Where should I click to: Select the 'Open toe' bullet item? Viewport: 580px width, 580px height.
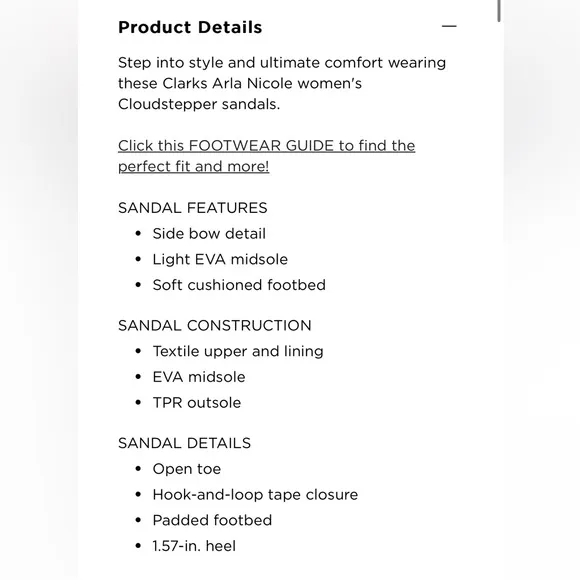click(187, 469)
